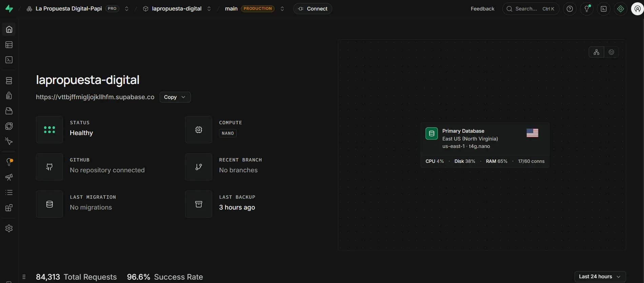
Task: Open the Observability telescope icon
Action: [9, 177]
